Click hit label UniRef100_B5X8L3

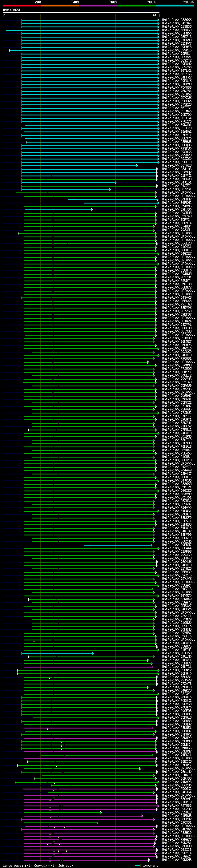pyautogui.click(x=177, y=812)
